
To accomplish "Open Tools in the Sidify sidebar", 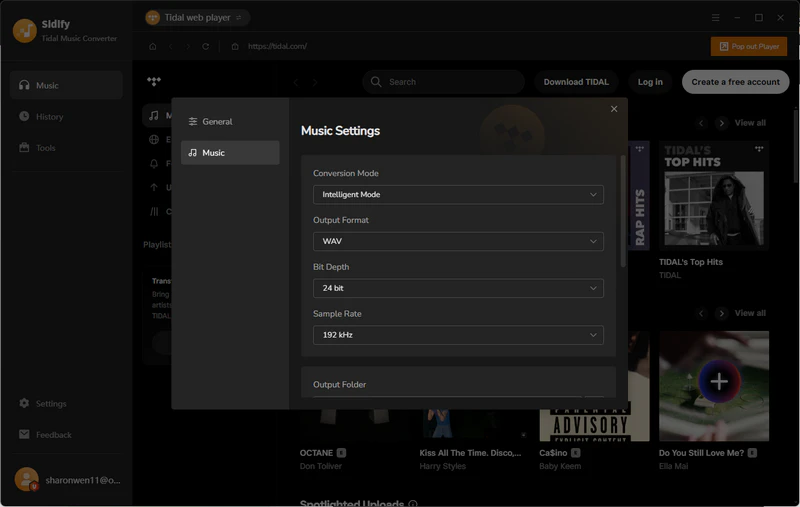I will (66, 147).
